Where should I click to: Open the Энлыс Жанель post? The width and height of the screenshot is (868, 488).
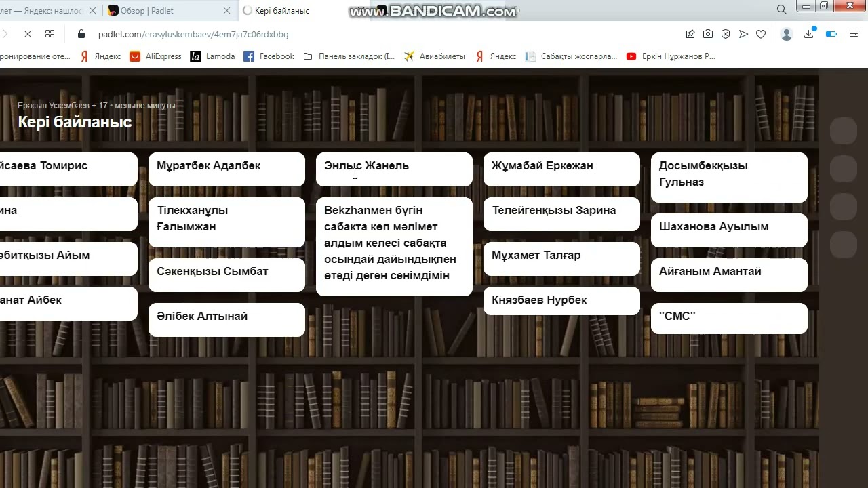pyautogui.click(x=394, y=169)
